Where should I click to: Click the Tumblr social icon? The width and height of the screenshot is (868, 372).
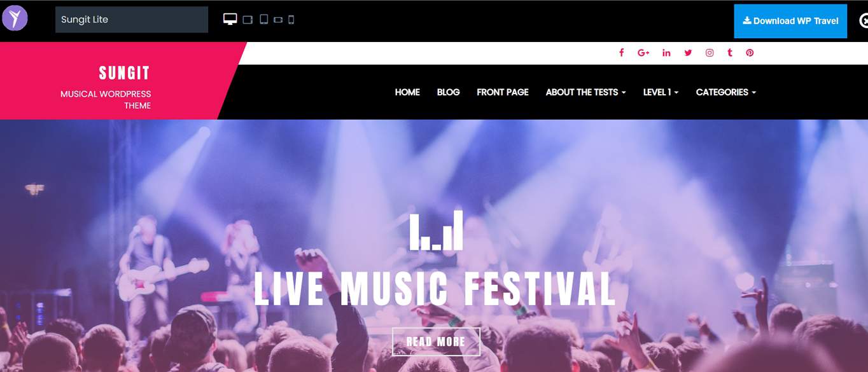(730, 53)
